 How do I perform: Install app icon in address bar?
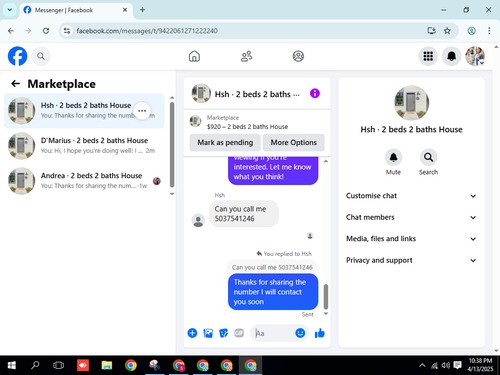pyautogui.click(x=431, y=31)
